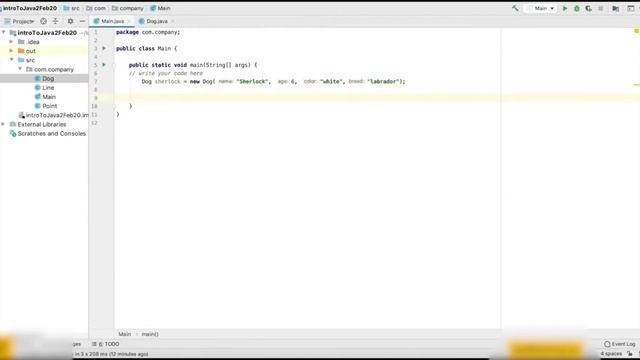Click main() in the bottom editor breadcrumb
This screenshot has width=640, height=360.
click(x=150, y=334)
